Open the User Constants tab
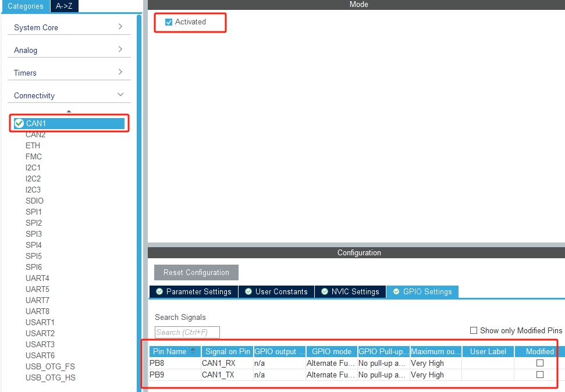Image resolution: width=565 pixels, height=392 pixels. 276,291
